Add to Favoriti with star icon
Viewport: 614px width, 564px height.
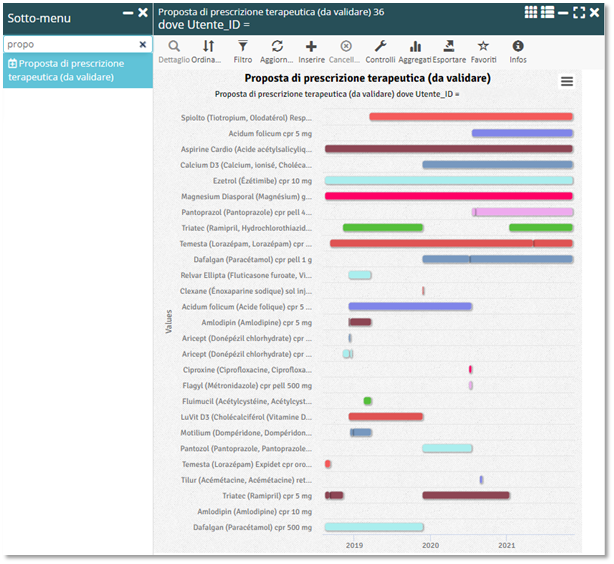483,47
